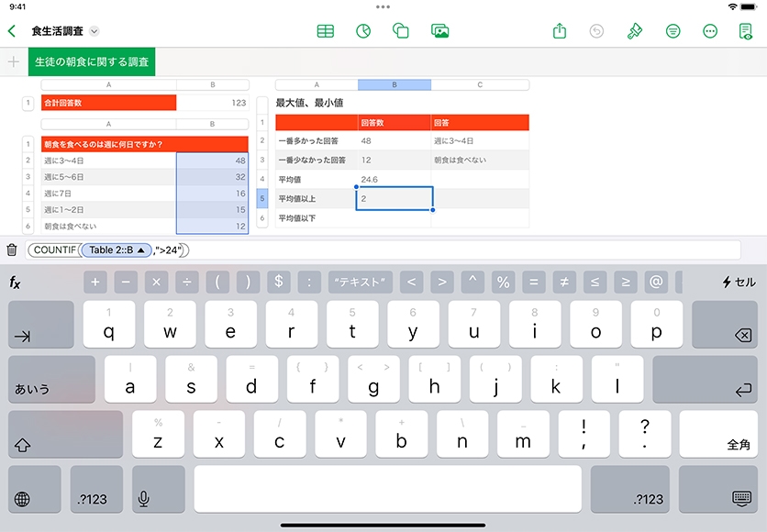The height and width of the screenshot is (532, 767).
Task: Open the more options ellipsis menu
Action: [709, 30]
